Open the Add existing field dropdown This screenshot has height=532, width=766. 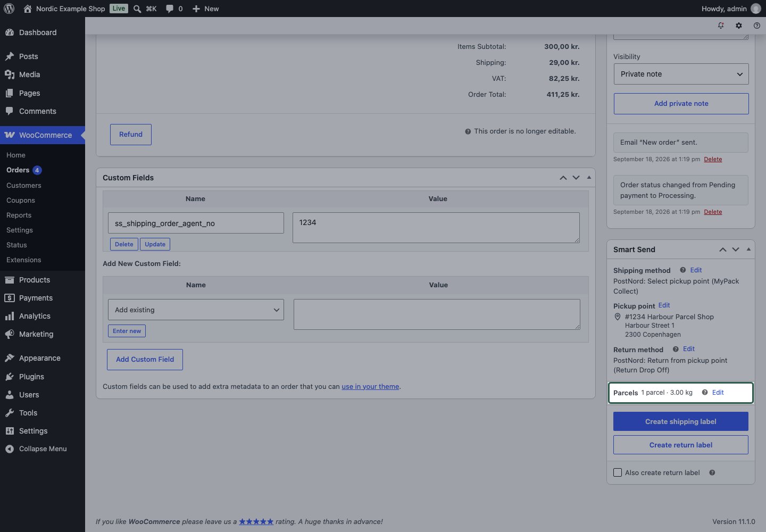tap(196, 310)
